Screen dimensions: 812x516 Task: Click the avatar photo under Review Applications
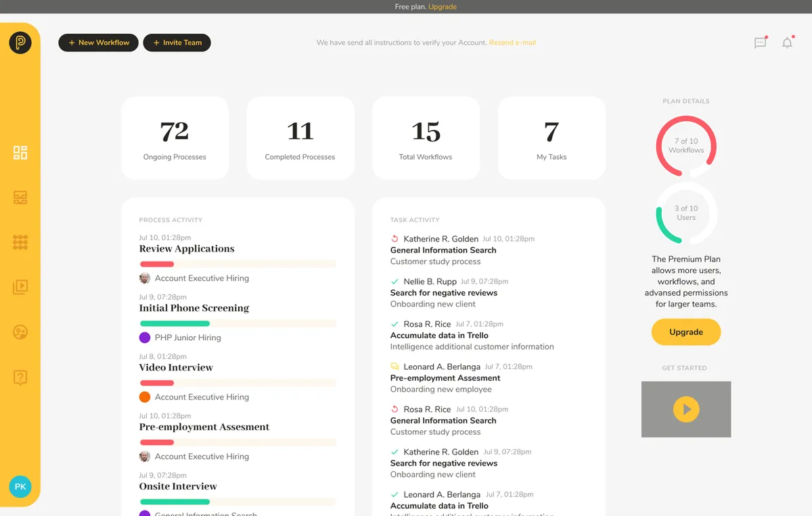click(145, 278)
